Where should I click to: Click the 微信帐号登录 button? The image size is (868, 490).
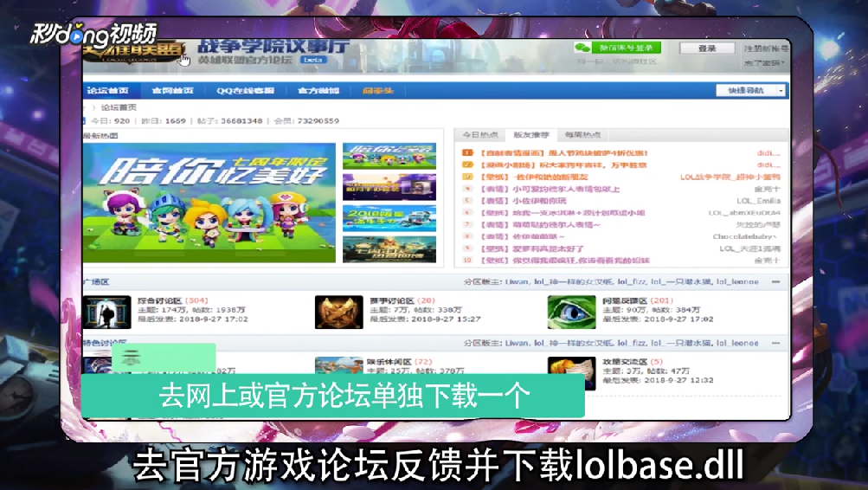point(626,48)
